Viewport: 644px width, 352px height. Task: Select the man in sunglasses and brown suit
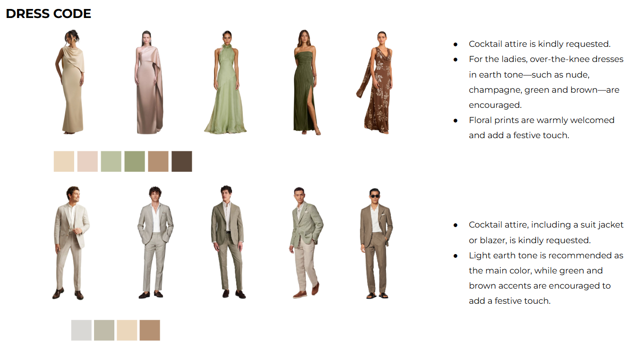376,243
